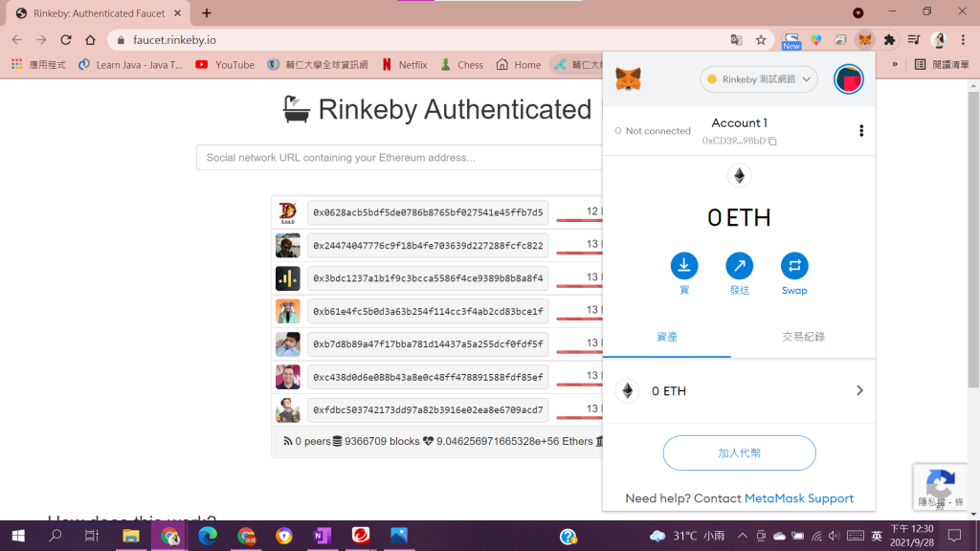
Task: Click the Not connected status
Action: pyautogui.click(x=653, y=131)
